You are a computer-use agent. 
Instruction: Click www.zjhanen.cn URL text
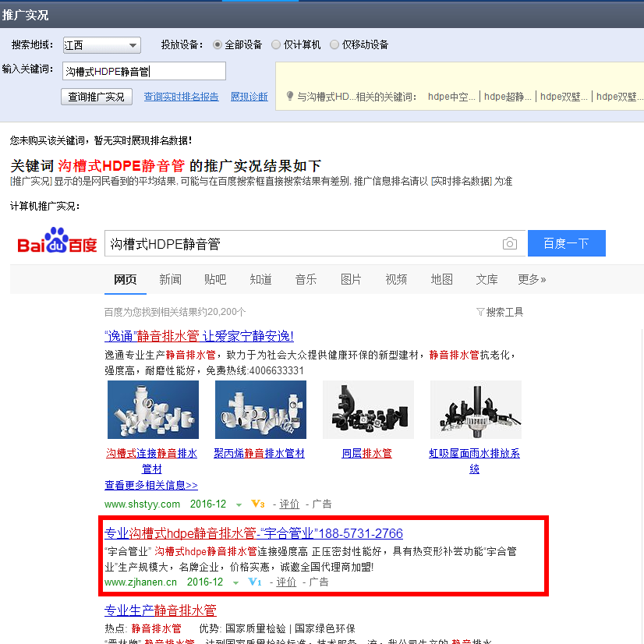[x=140, y=582]
